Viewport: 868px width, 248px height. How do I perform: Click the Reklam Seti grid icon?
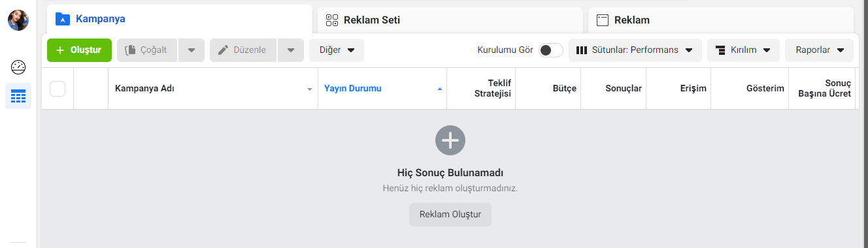tap(332, 20)
